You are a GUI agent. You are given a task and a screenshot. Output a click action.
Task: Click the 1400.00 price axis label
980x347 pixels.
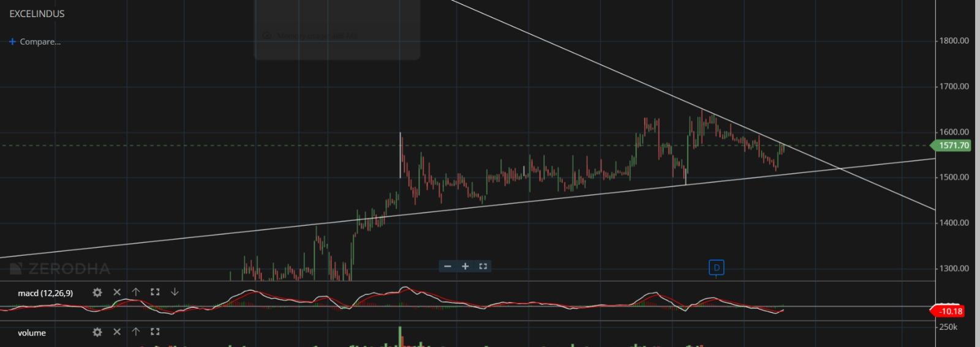click(x=954, y=223)
